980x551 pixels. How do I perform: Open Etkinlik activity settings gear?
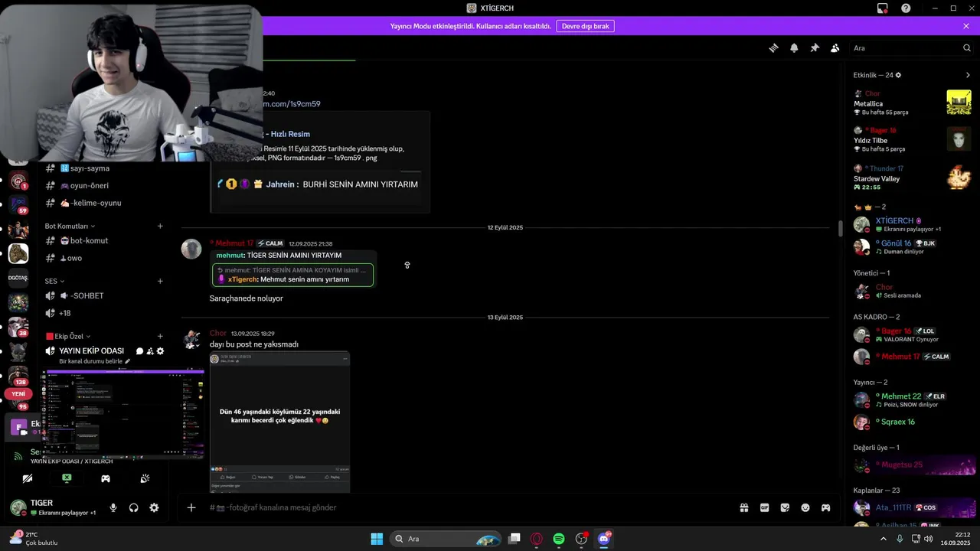[898, 75]
